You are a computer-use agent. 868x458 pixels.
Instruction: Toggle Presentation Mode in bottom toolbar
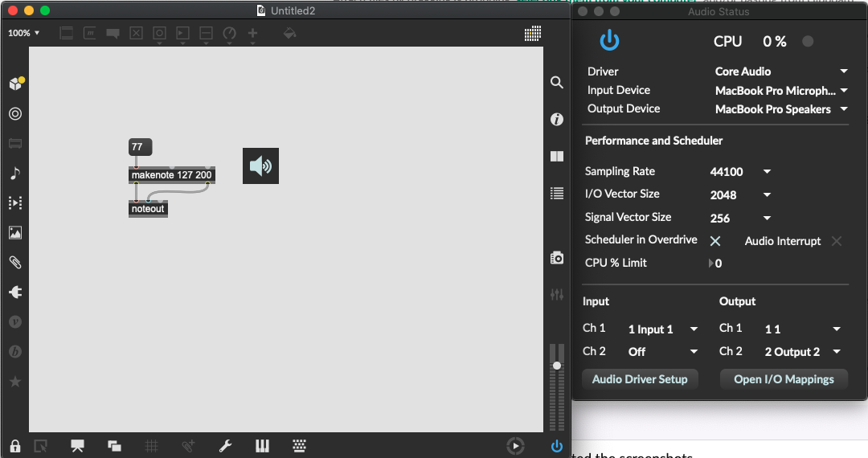(x=77, y=446)
